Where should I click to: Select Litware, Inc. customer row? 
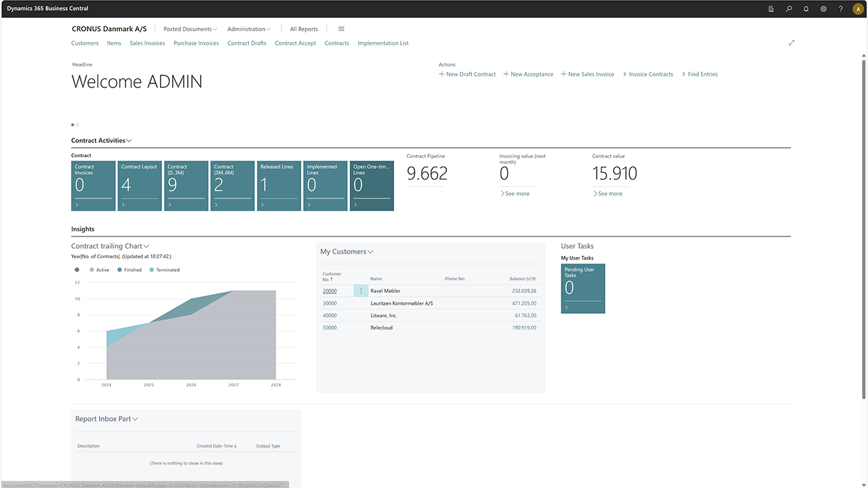pos(431,315)
